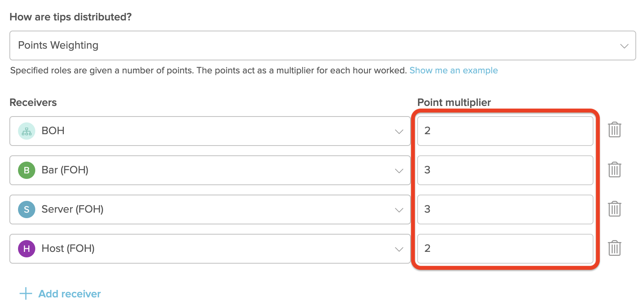Expand the BOH receiver dropdown
The image size is (644, 306).
(x=399, y=131)
